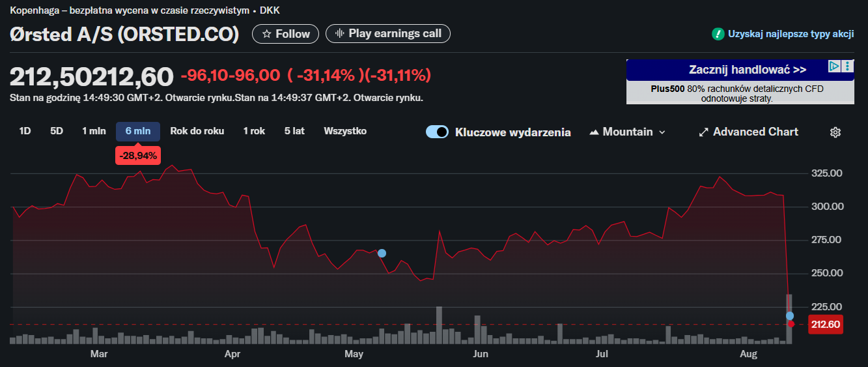Screen dimensions: 868x367
Task: Show the Wszystko full history range
Action: click(x=345, y=131)
